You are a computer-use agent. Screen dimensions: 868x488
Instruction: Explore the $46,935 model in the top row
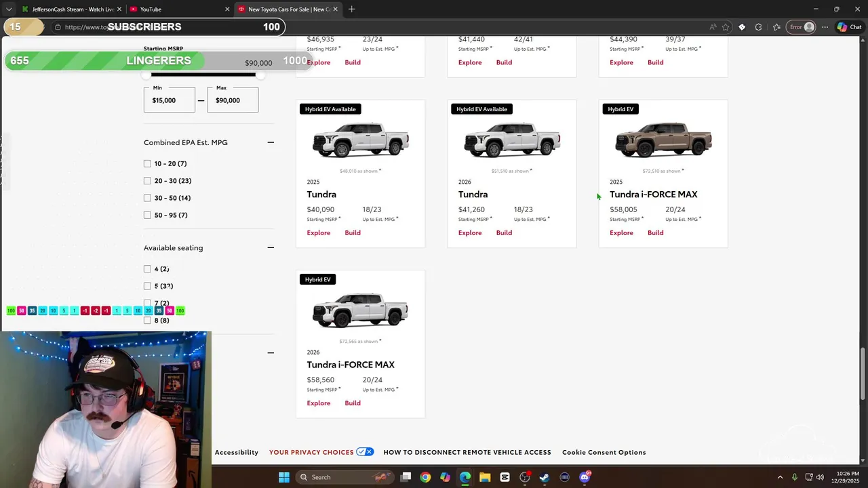tap(319, 62)
